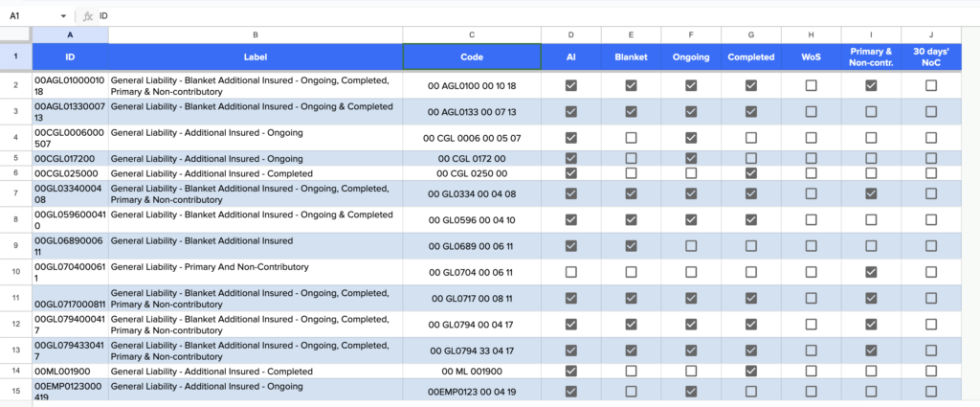Select the Code header cell
The height and width of the screenshot is (407, 980).
pos(472,57)
